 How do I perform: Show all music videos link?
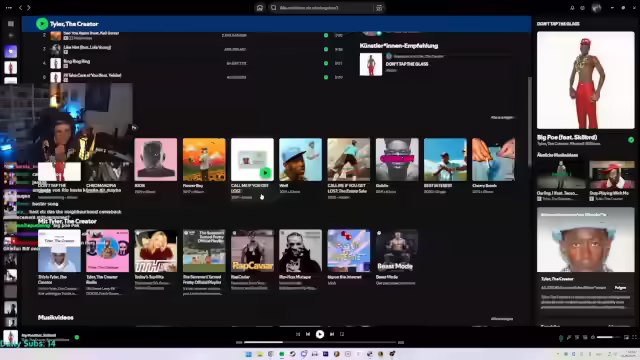(502, 319)
